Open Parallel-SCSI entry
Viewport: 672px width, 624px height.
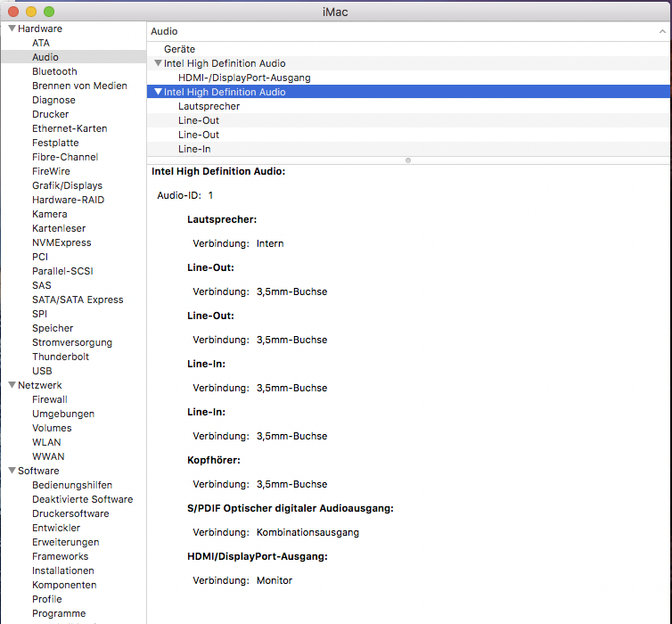pyautogui.click(x=62, y=271)
